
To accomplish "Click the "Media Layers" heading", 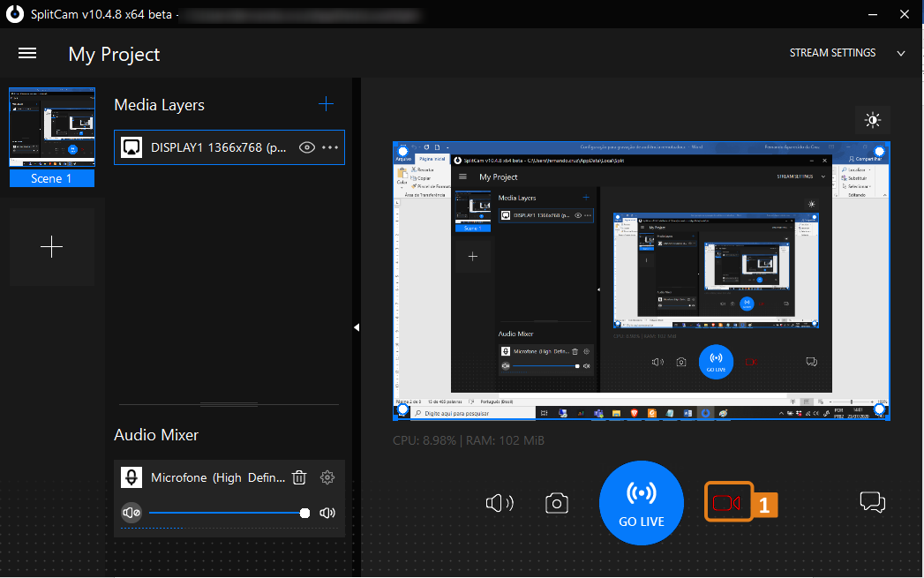I will [159, 105].
